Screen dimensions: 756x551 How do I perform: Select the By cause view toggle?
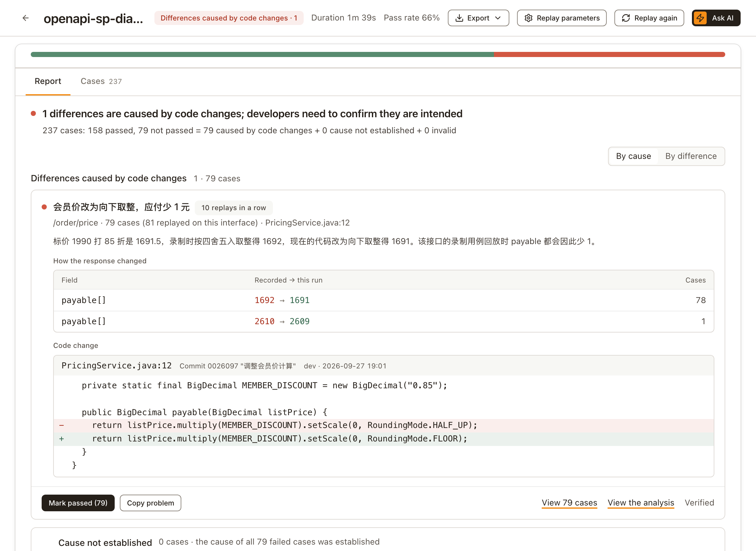click(633, 156)
